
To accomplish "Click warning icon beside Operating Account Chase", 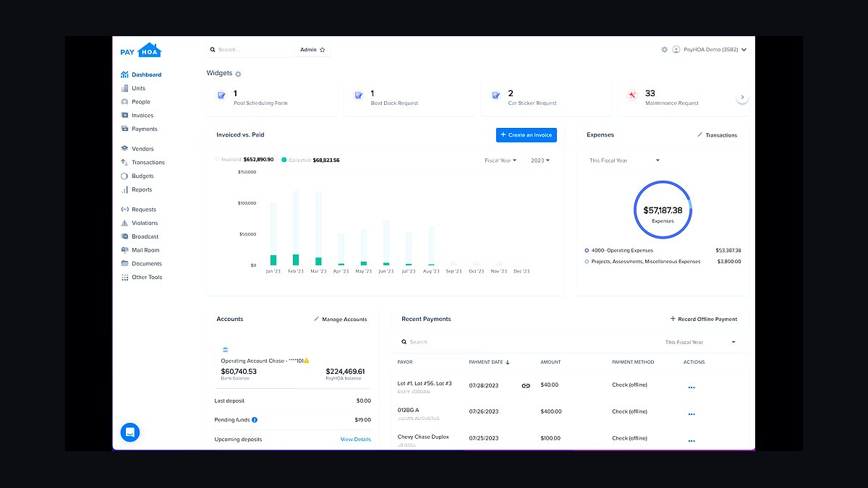I will (x=307, y=360).
